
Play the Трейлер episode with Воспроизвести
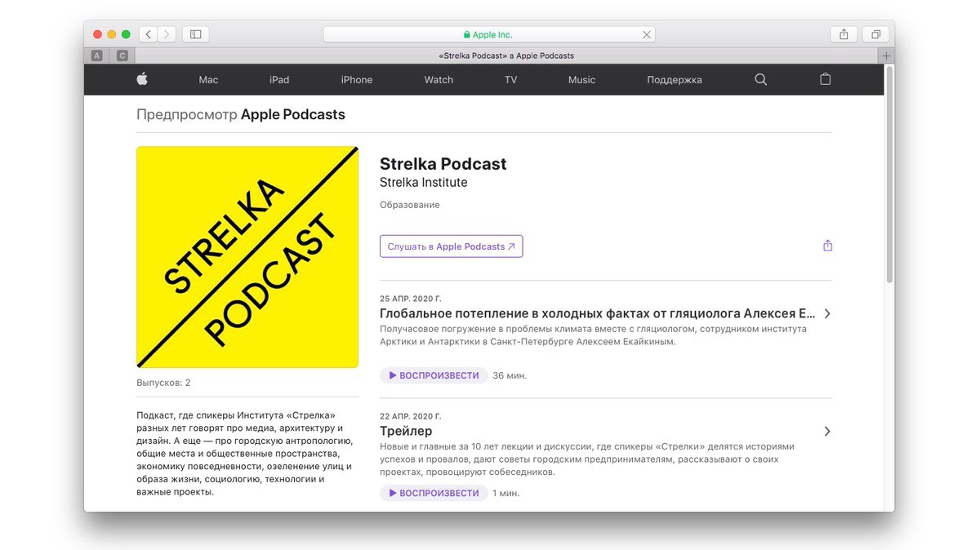click(x=434, y=493)
